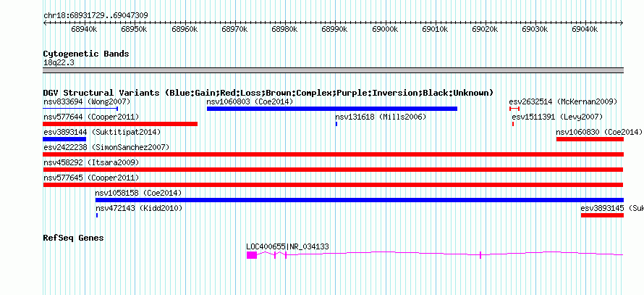
Task: Click the esv3893144 (Suktitipat2014) label
Action: (x=102, y=132)
